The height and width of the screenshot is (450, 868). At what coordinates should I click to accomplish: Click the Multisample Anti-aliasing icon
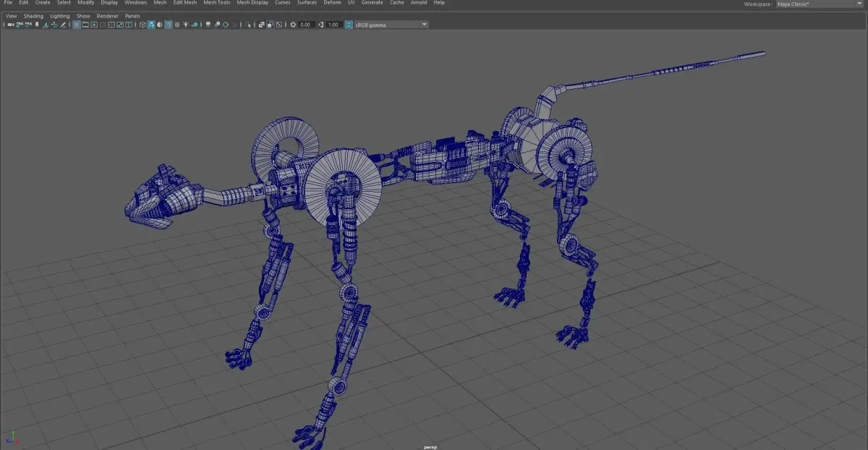225,25
